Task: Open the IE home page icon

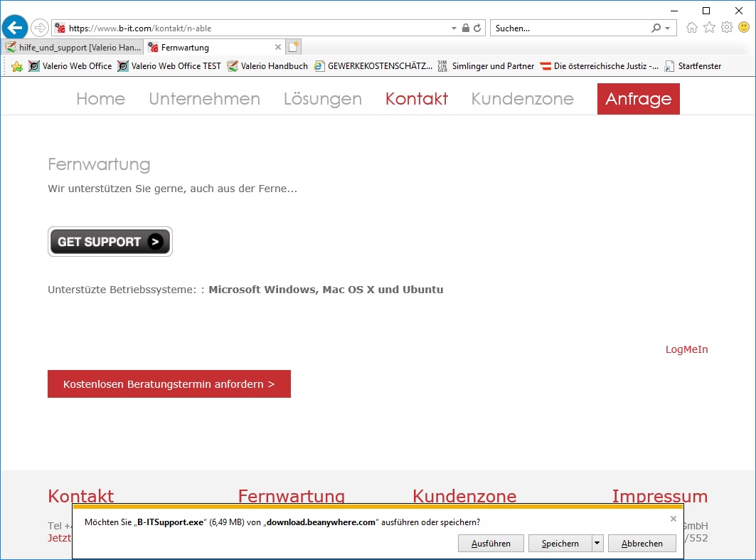Action: 692,28
